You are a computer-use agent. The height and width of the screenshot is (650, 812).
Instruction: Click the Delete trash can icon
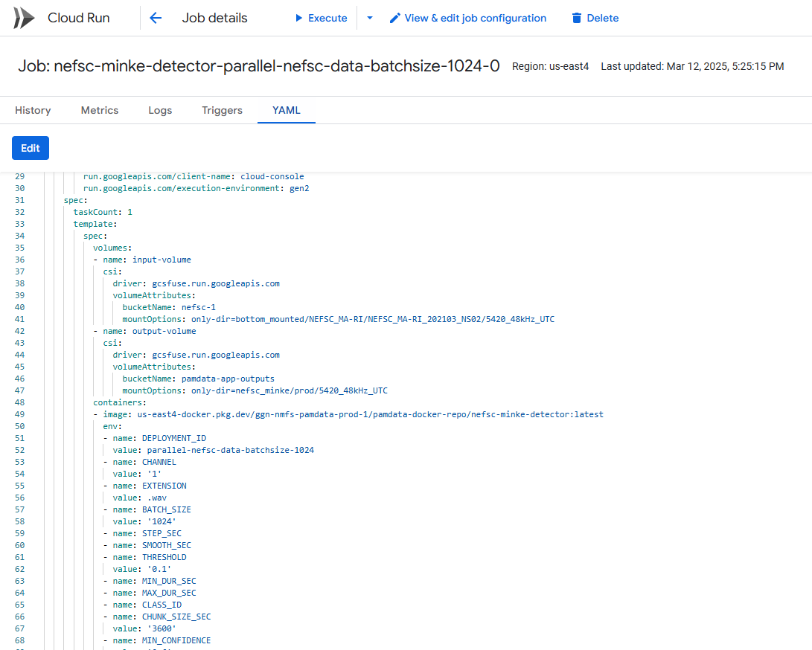pyautogui.click(x=576, y=18)
